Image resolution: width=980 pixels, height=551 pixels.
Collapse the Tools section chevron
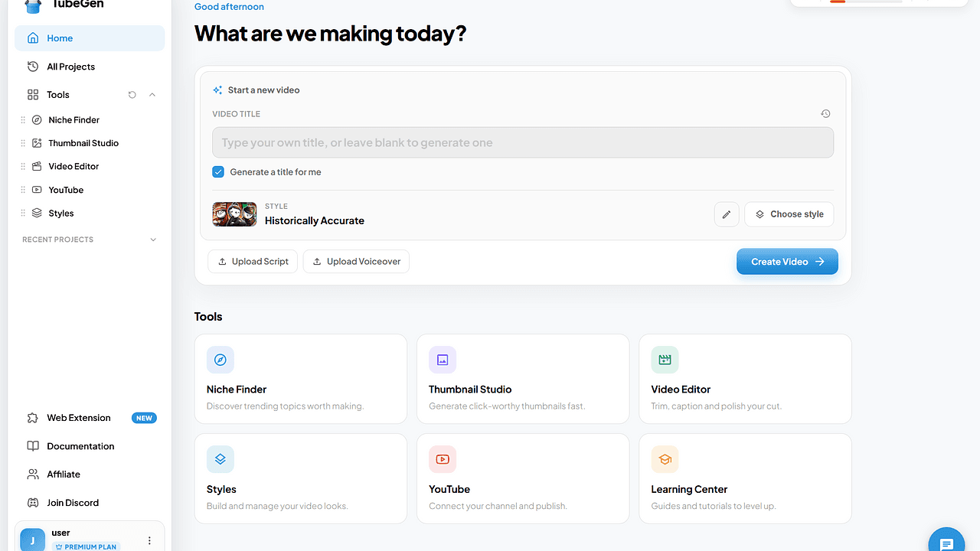click(152, 95)
